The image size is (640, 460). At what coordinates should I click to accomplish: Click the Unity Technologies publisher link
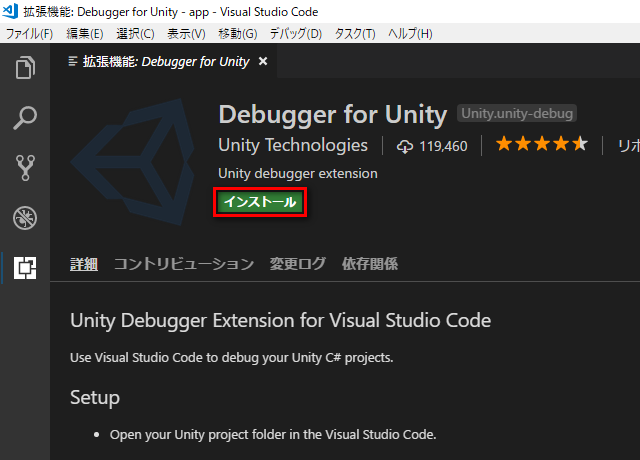(293, 145)
